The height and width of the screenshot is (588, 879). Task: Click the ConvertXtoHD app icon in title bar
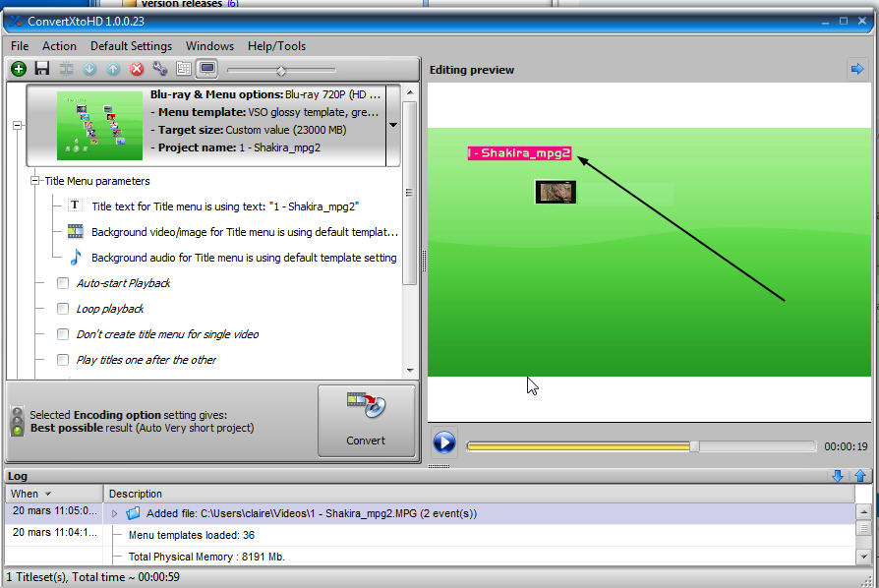16,22
